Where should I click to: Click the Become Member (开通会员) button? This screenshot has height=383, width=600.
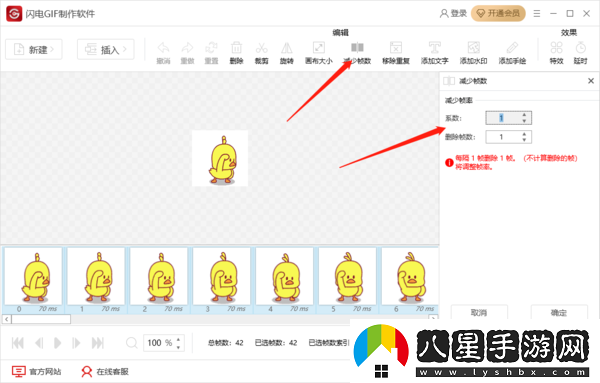498,14
